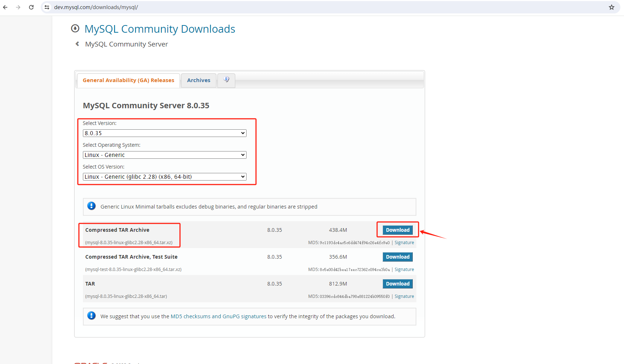
Task: Open the Select OS Version dropdown
Action: (x=165, y=177)
